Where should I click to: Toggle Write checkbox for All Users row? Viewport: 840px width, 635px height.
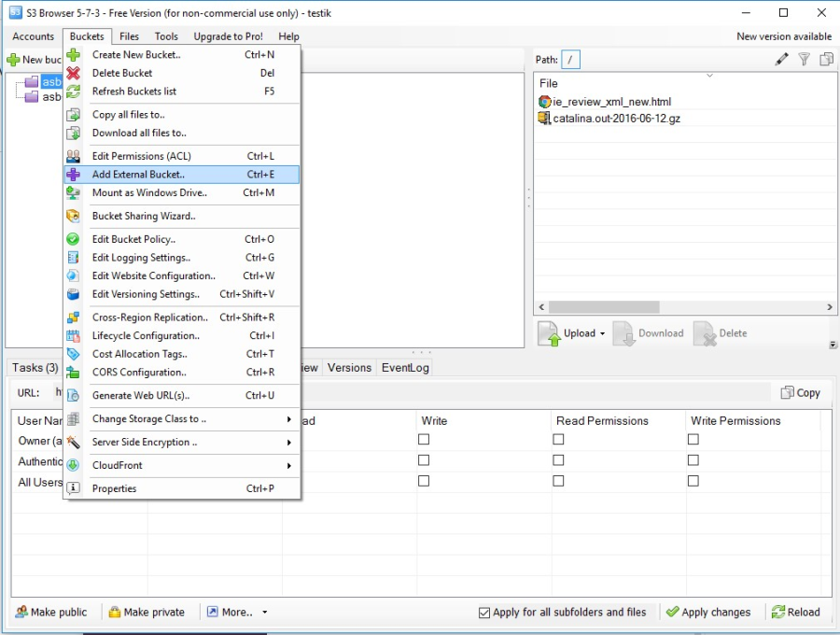pos(424,481)
